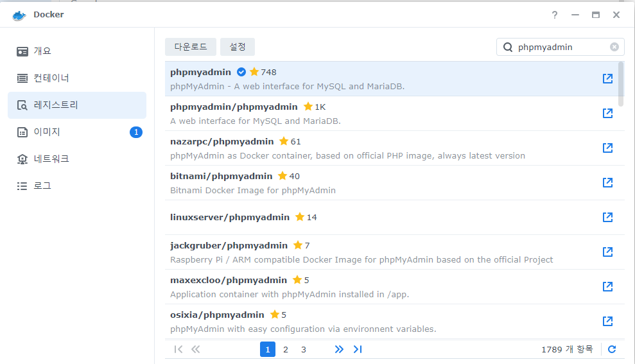
Task: Open external link for maxexcloo/phpmyadmin
Action: tap(607, 287)
